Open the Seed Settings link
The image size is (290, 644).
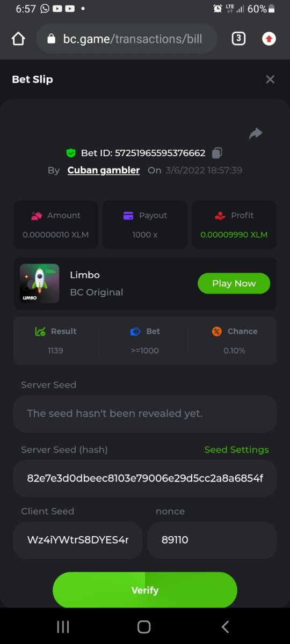pyautogui.click(x=236, y=450)
